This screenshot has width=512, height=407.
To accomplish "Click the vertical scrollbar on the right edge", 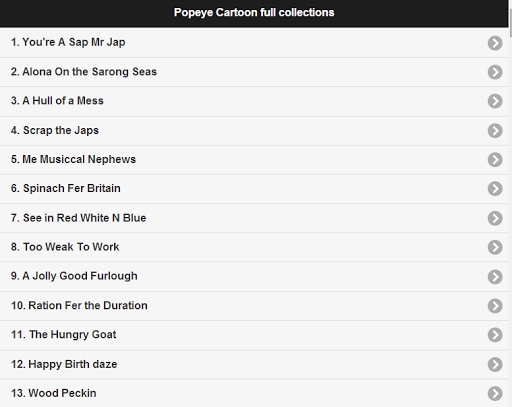I will pos(510,203).
